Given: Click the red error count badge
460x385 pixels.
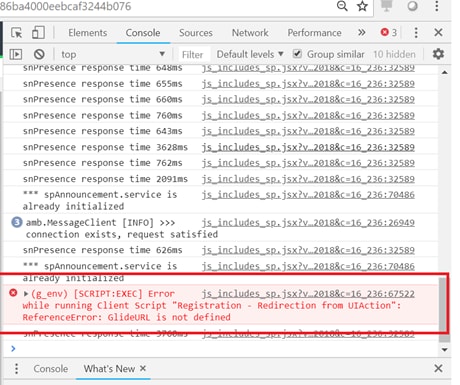Looking at the screenshot, I should [389, 33].
